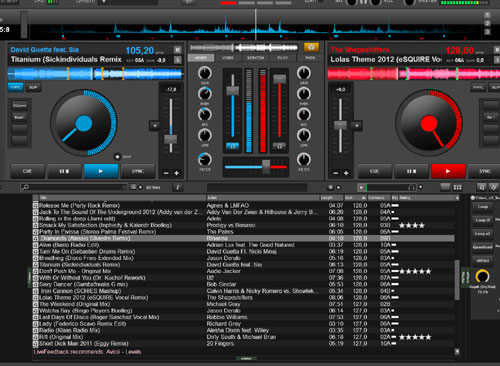Switch to the VIDEO tab

click(x=228, y=58)
